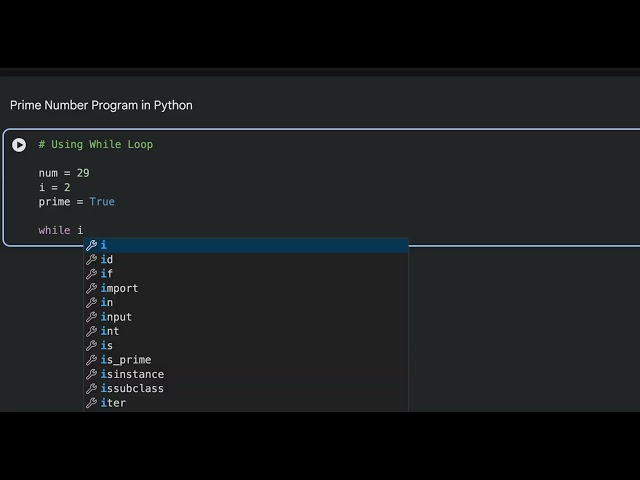
Task: Click the 'i = 2' code line
Action: click(54, 187)
